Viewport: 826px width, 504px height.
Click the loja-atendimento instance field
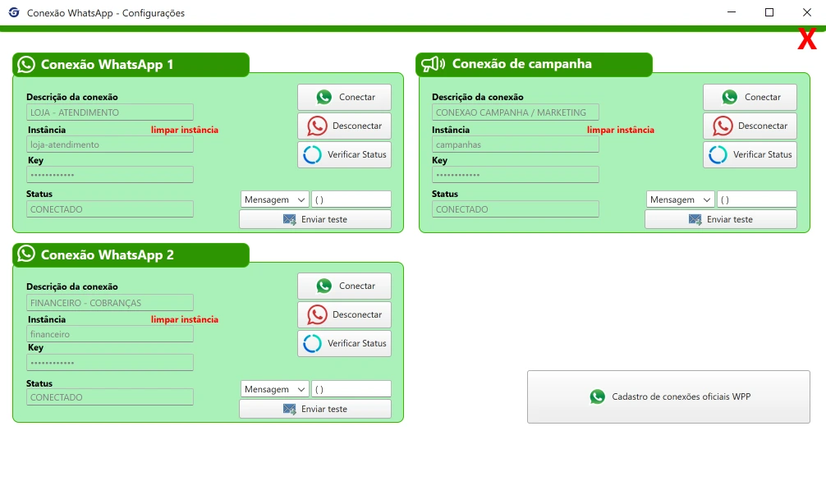[x=109, y=144]
